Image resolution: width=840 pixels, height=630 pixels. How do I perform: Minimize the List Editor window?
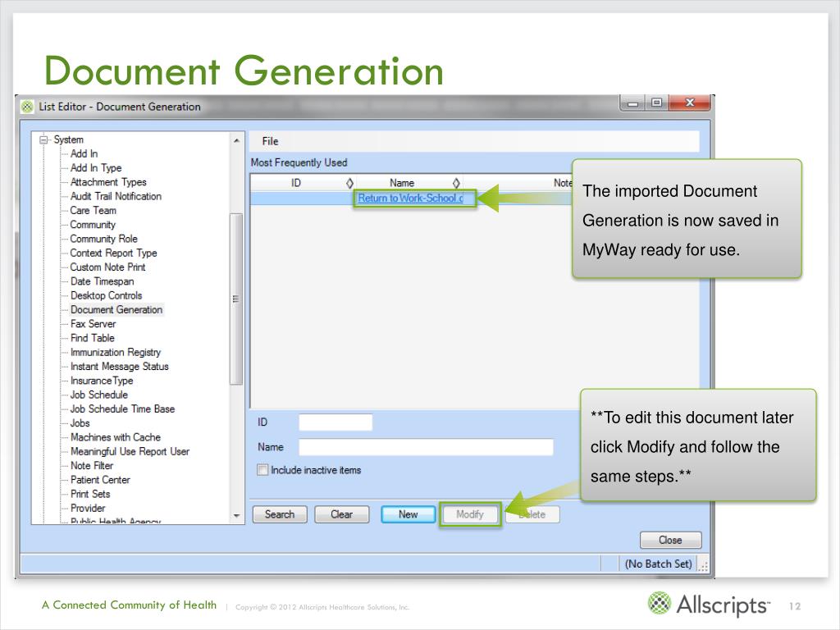[632, 103]
